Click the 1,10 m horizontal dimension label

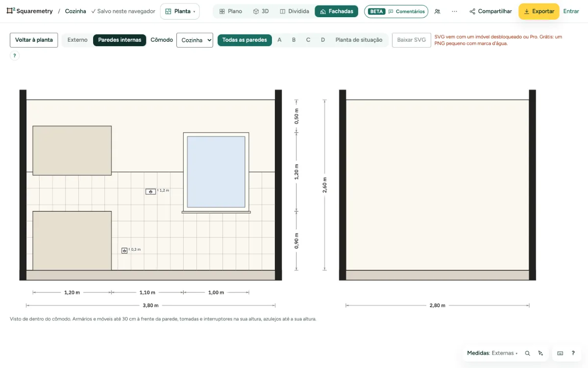pyautogui.click(x=147, y=292)
